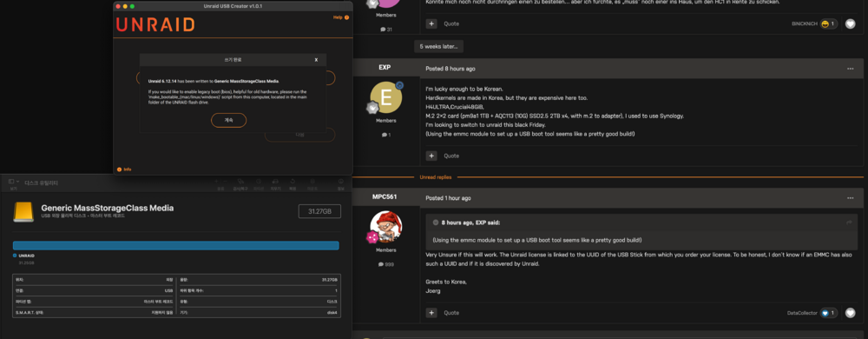Screen dimensions: 868x339
Task: Click 'Posted 8 hours ago' timestamp link
Action: coord(450,69)
